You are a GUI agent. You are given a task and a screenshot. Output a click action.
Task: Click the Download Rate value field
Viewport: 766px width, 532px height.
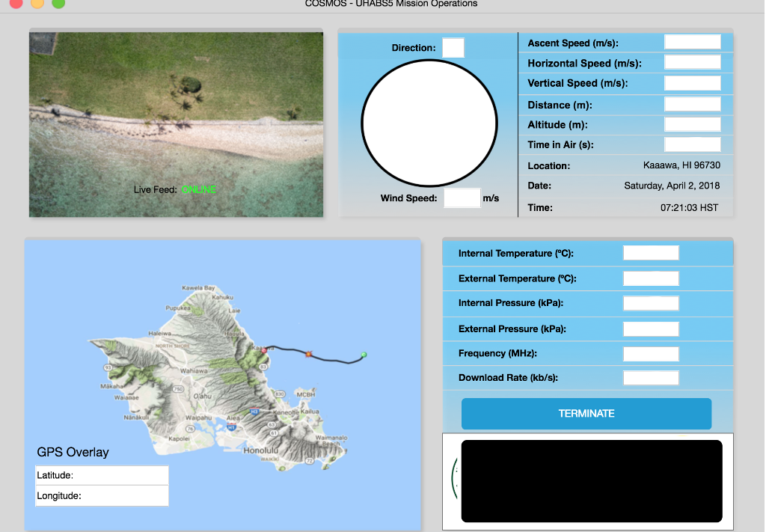pyautogui.click(x=650, y=378)
